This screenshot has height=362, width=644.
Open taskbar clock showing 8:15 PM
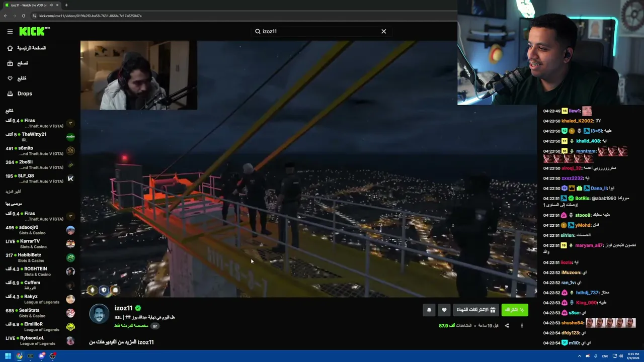tap(633, 356)
